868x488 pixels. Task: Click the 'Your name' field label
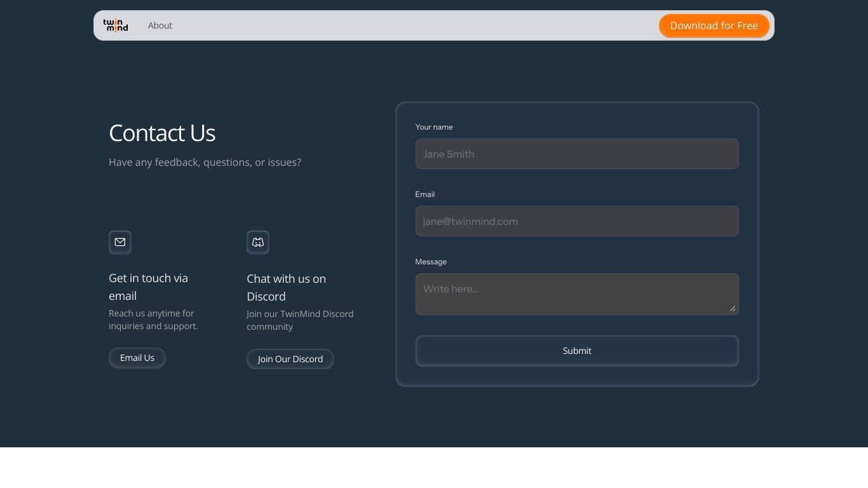434,127
